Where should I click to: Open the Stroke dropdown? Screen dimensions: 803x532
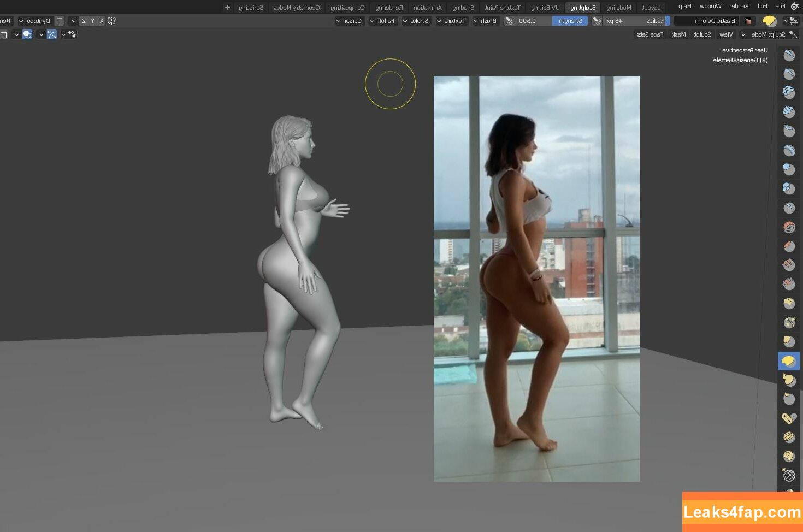click(416, 21)
